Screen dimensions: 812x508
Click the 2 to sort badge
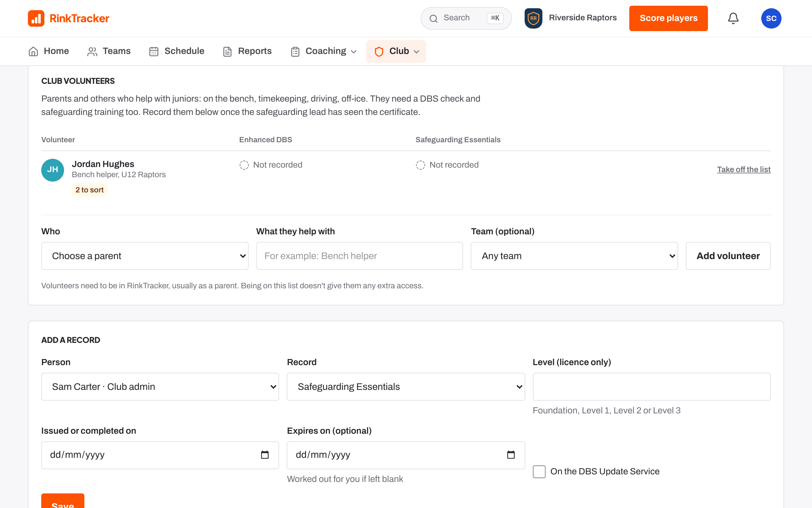pyautogui.click(x=89, y=190)
